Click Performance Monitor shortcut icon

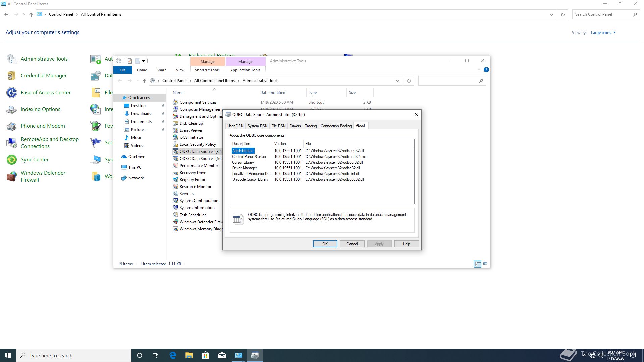[175, 165]
